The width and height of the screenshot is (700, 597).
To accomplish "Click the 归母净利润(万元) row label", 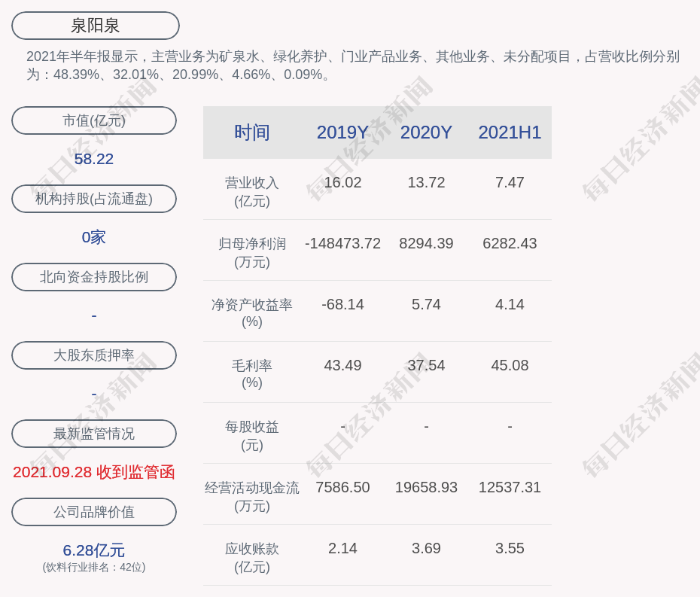I will tap(252, 253).
